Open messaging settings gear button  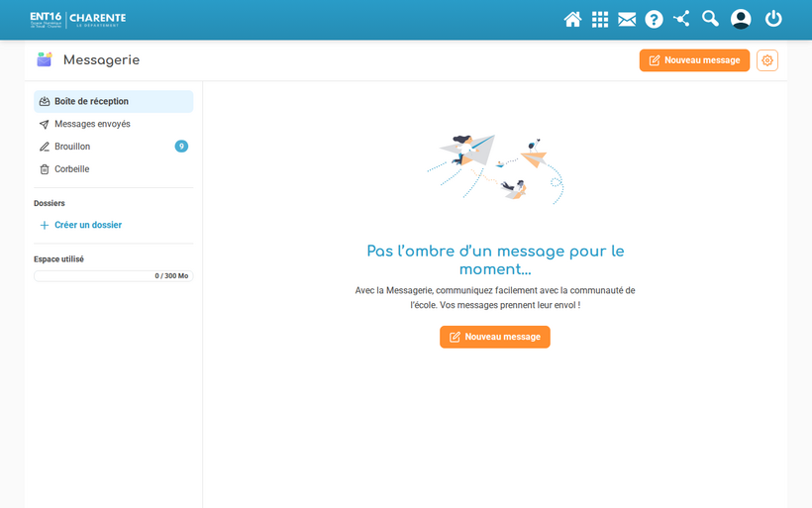(767, 60)
